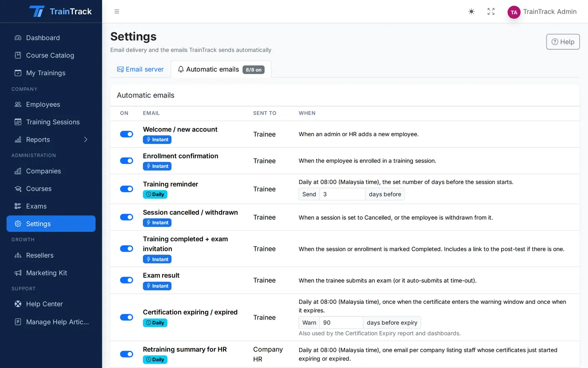Click the Dashboard gauge icon
This screenshot has width=588, height=368.
click(18, 38)
